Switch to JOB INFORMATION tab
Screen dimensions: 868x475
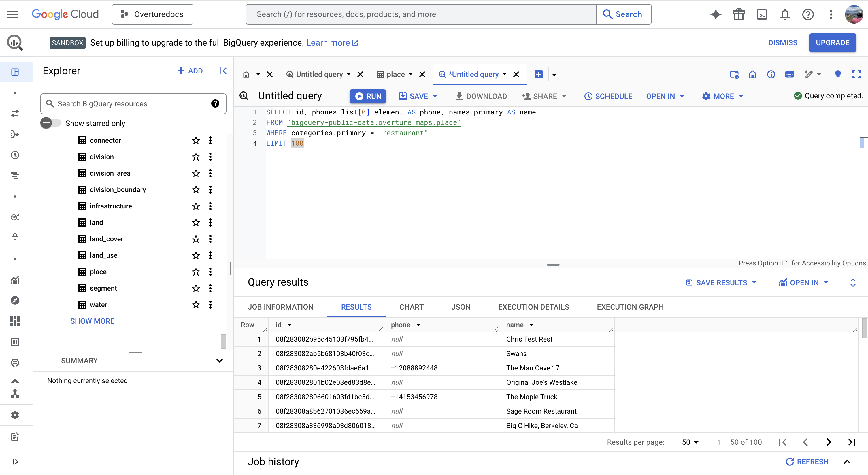tap(280, 307)
